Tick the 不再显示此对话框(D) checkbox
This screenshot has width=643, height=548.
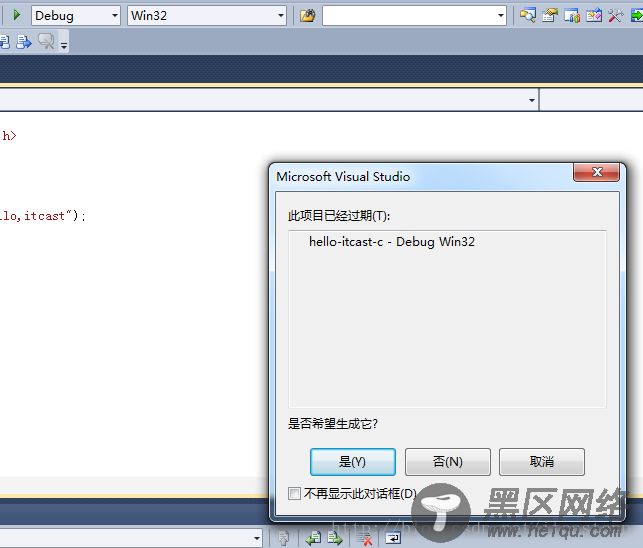pos(294,493)
